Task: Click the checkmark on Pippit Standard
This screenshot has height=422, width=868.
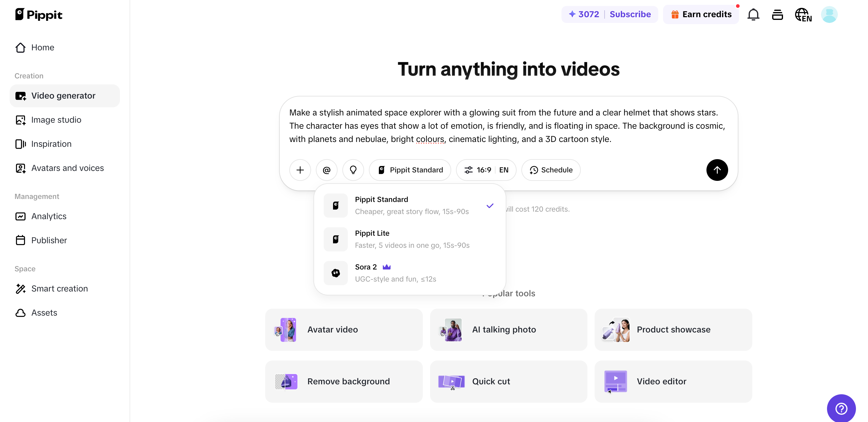Action: 490,205
